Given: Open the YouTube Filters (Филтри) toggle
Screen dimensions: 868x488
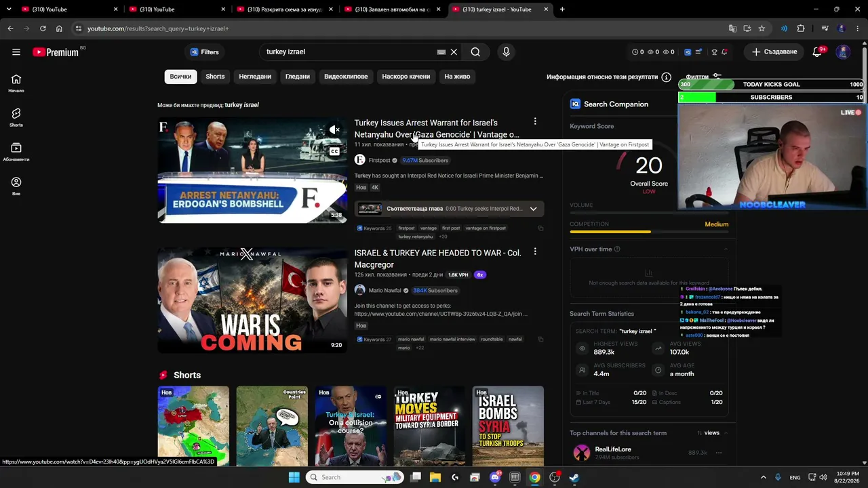Looking at the screenshot, I should tap(703, 77).
